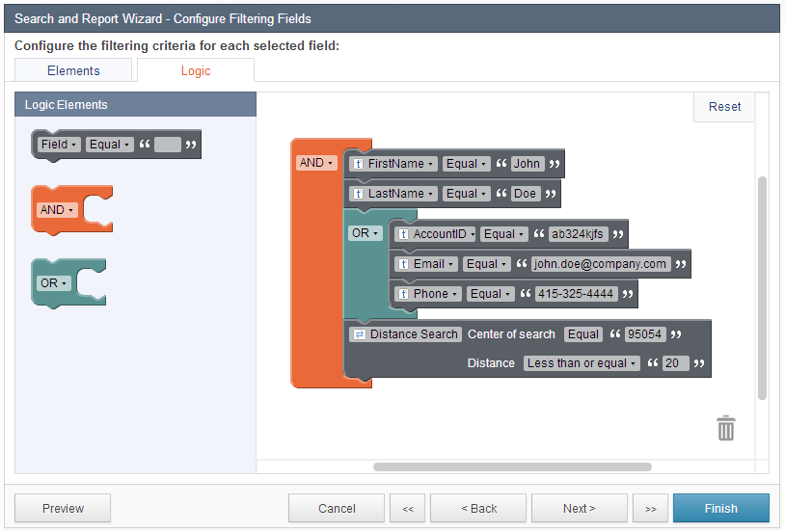Jump to the last step with >> button
Viewport: 785px width, 532px height.
[650, 508]
